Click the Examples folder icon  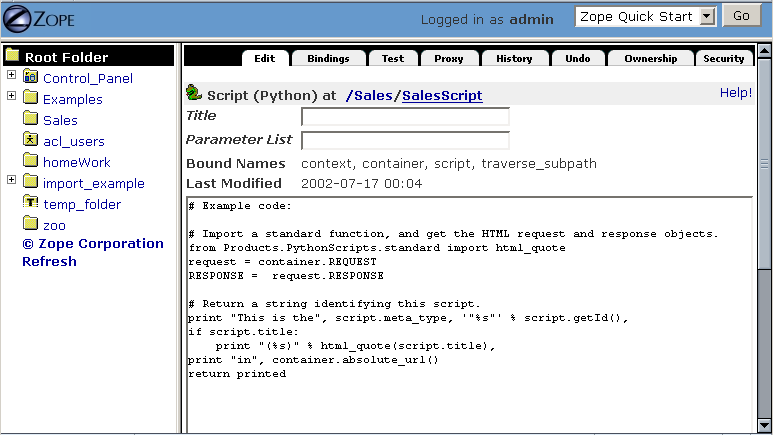coord(31,98)
